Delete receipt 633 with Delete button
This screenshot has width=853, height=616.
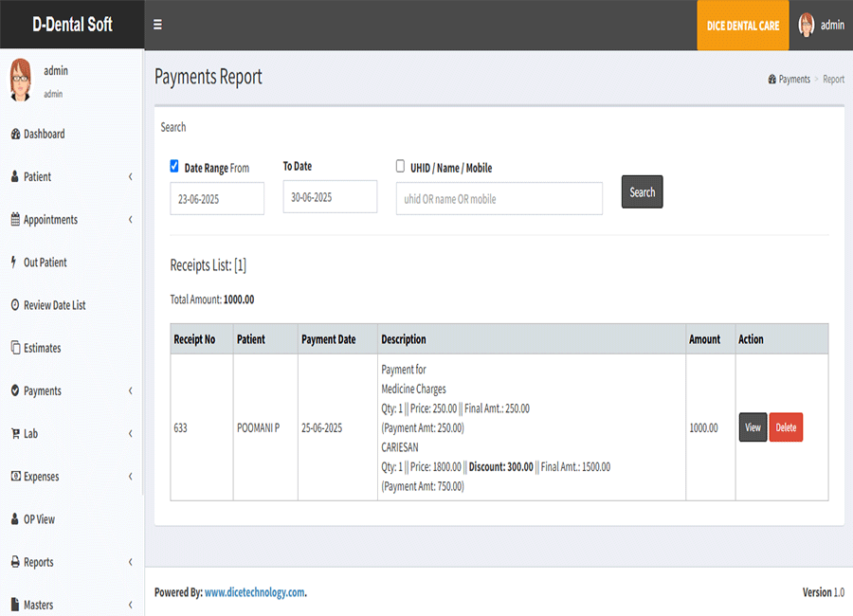point(786,427)
